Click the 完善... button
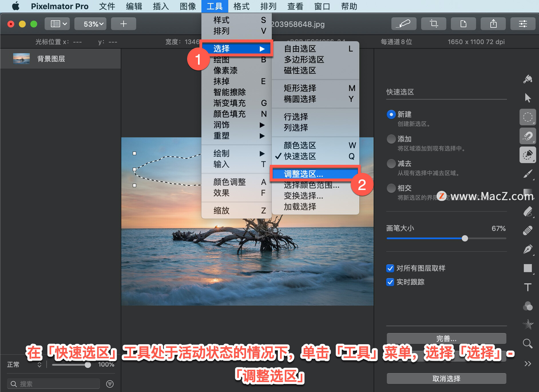The height and width of the screenshot is (392, 539). tap(446, 338)
